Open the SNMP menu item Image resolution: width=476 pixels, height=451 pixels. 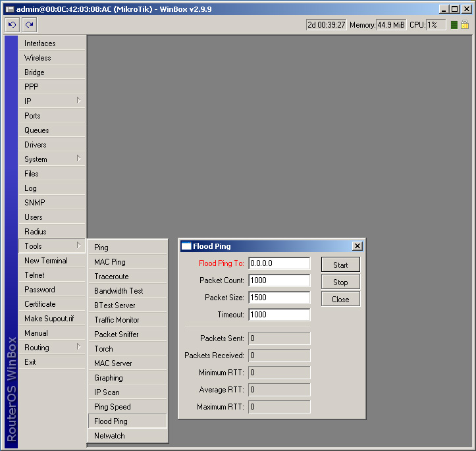(x=52, y=202)
